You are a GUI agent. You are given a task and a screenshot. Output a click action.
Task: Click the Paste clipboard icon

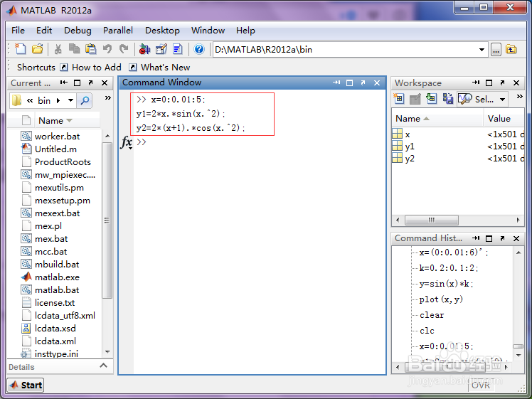pyautogui.click(x=90, y=50)
